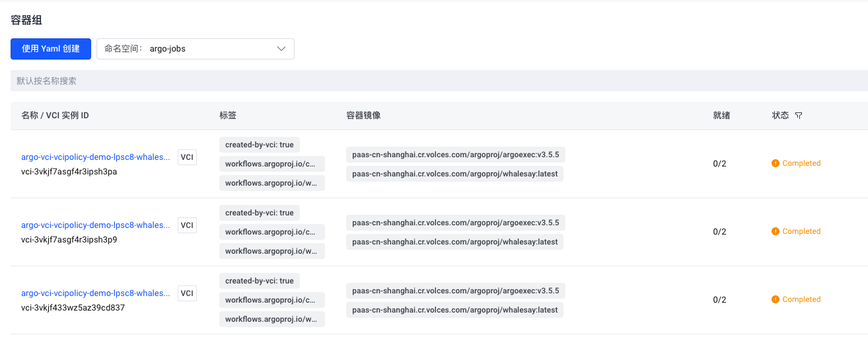The height and width of the screenshot is (337, 868).
Task: Click the VCI badge for instance ending 3p9
Action: 188,225
